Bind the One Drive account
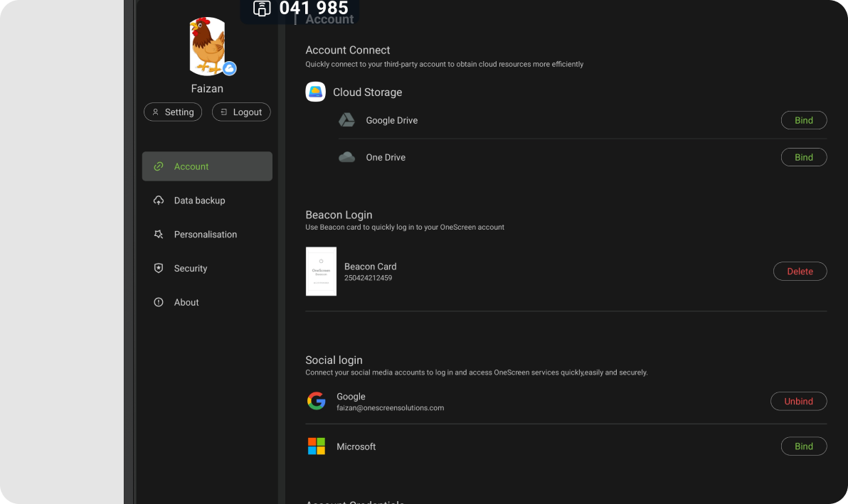This screenshot has width=848, height=504. [803, 157]
